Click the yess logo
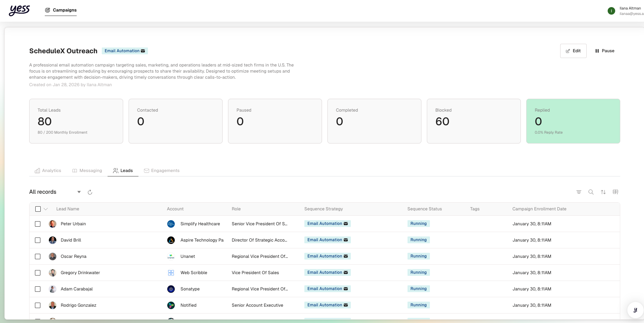 pyautogui.click(x=19, y=10)
